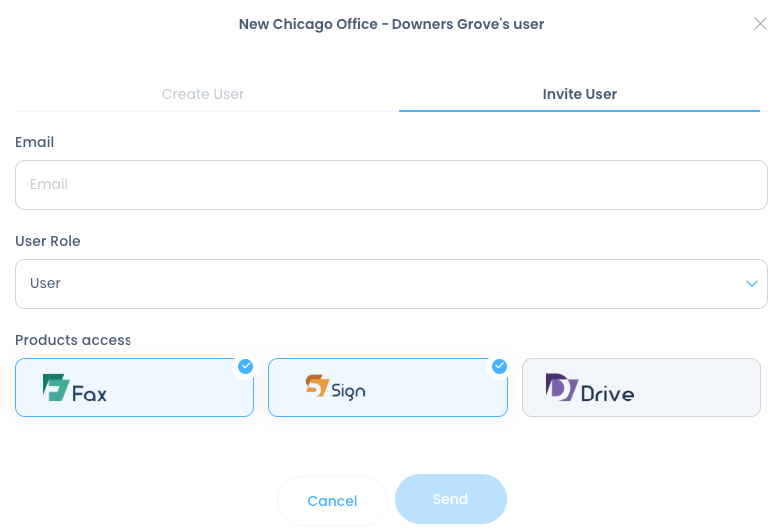Enable Drive access via its card
The height and width of the screenshot is (532, 779).
(641, 388)
